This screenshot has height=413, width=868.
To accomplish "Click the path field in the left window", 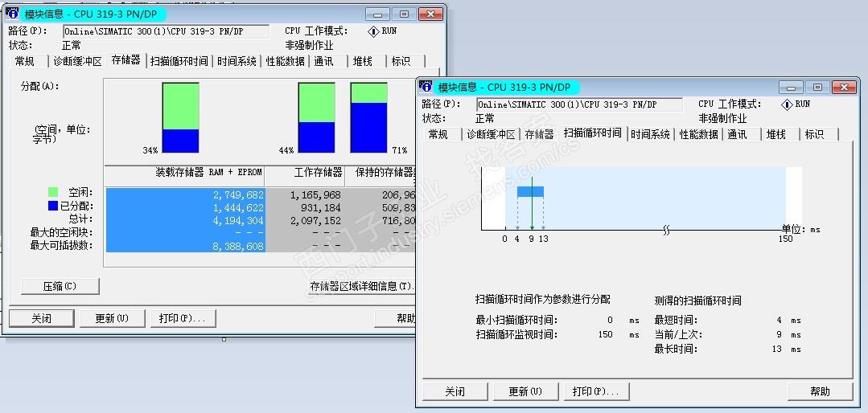I will [166, 31].
